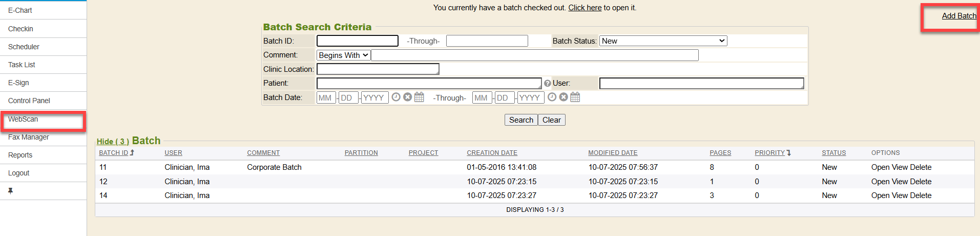Open the Batch Status dropdown

(663, 41)
